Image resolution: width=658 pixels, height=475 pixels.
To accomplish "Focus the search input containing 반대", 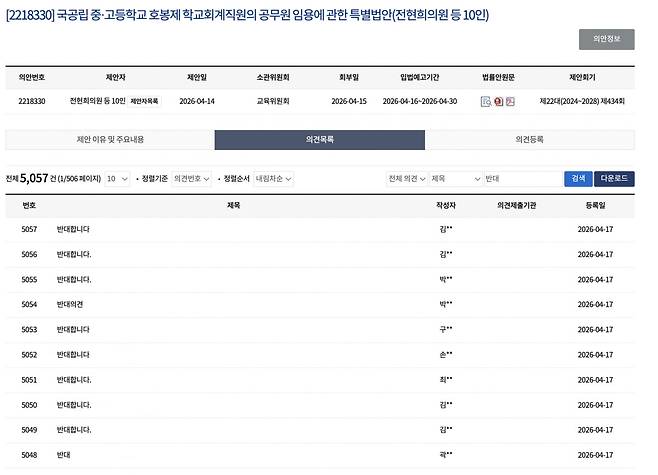I will [523, 179].
